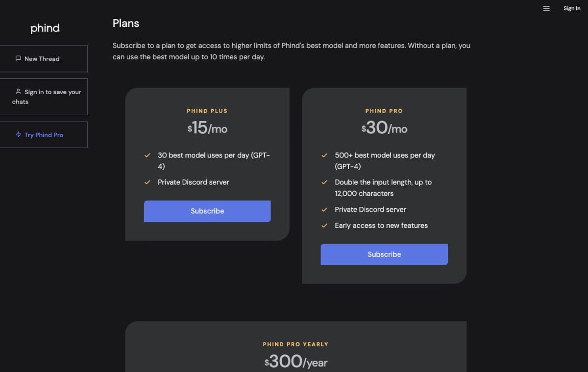Screen dimensions: 588x372
Task: Click Private Discord server in Phind Plus card
Action: tap(194, 182)
